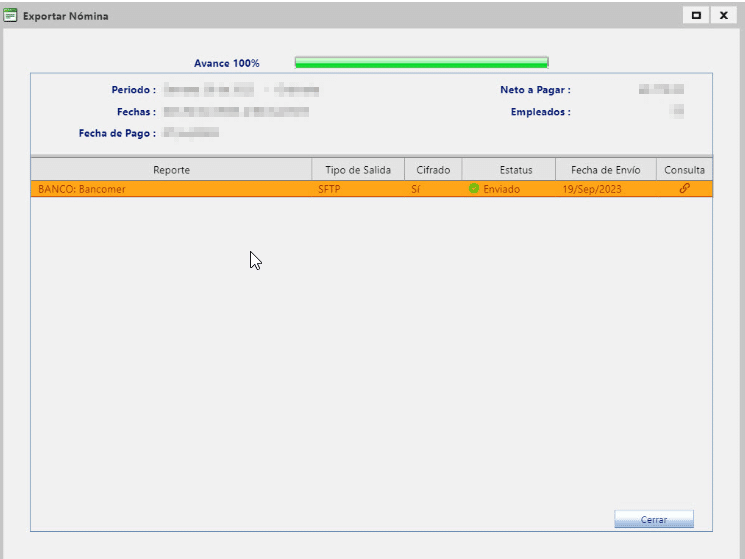Click the Exportar Nómina window icon
The width and height of the screenshot is (745, 559).
pyautogui.click(x=11, y=16)
